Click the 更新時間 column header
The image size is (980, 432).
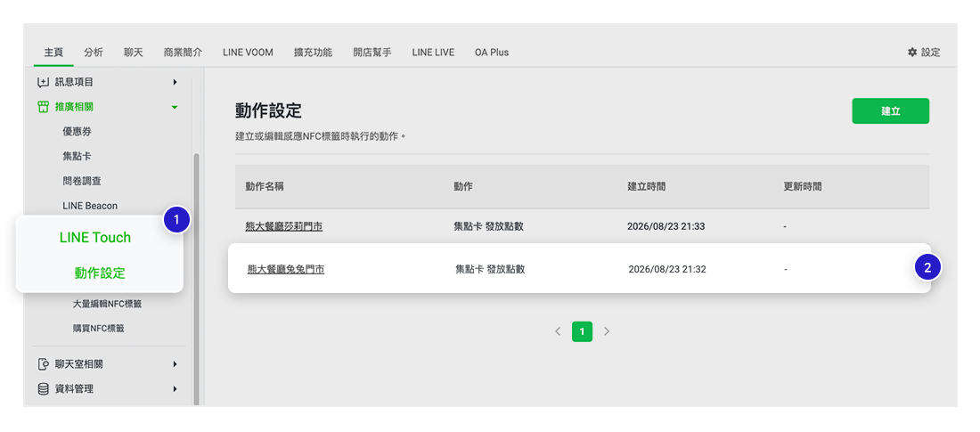[803, 186]
